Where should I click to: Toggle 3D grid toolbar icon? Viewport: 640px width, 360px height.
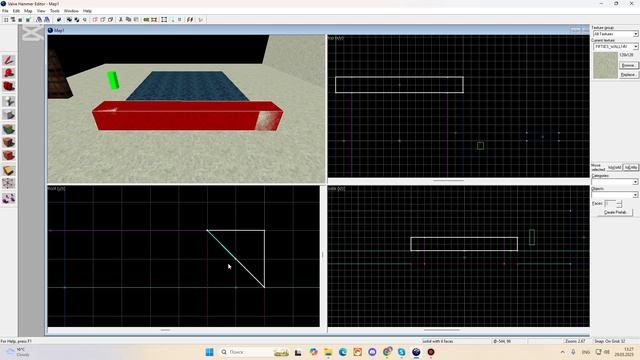(x=13, y=20)
